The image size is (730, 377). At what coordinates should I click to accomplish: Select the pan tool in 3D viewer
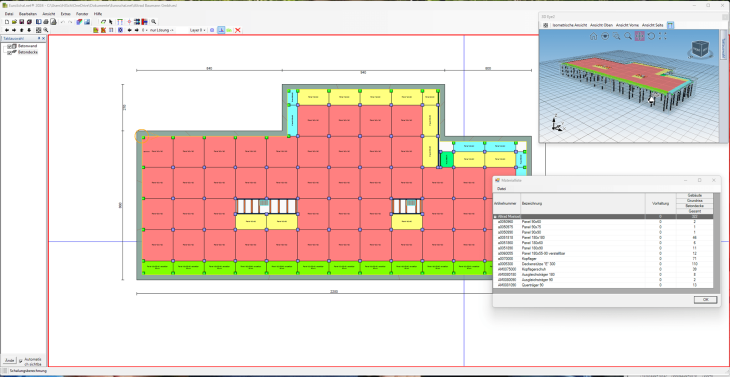(640, 36)
